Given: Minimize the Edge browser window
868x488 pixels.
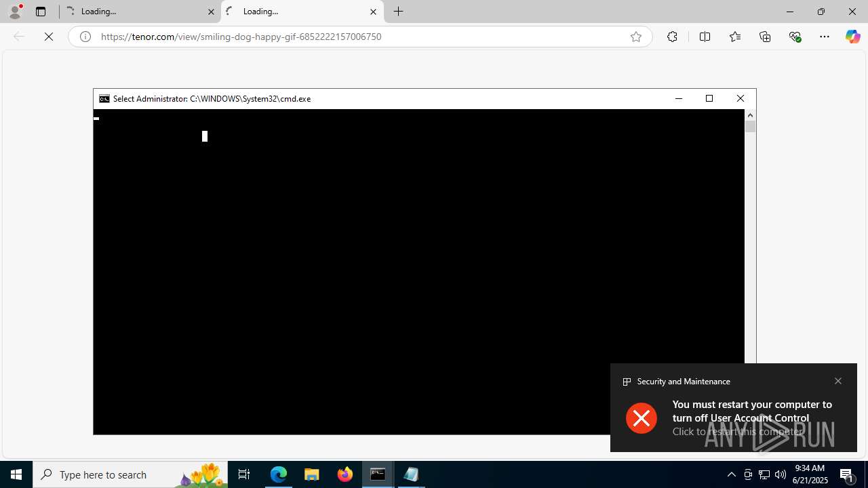Looking at the screenshot, I should pyautogui.click(x=789, y=12).
